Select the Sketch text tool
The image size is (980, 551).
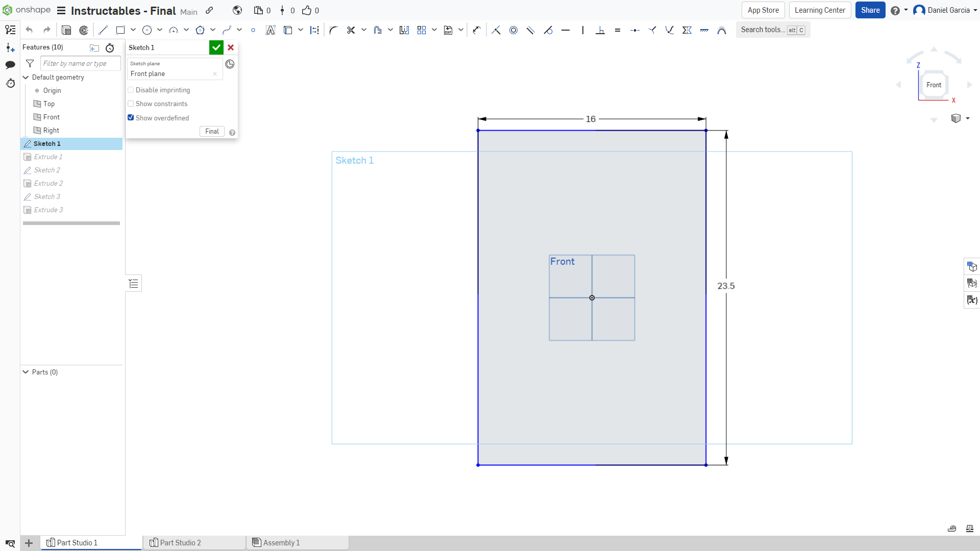pos(271,30)
